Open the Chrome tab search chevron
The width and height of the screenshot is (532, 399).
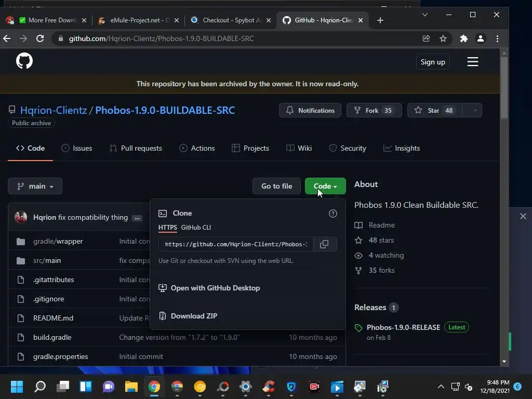coord(425,15)
